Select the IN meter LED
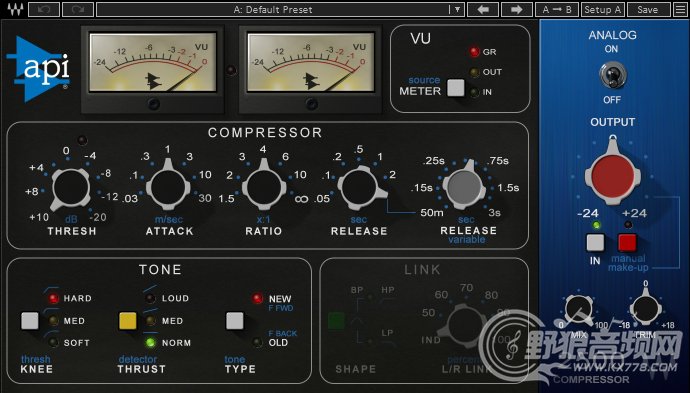Image resolution: width=690 pixels, height=393 pixels. point(474,92)
